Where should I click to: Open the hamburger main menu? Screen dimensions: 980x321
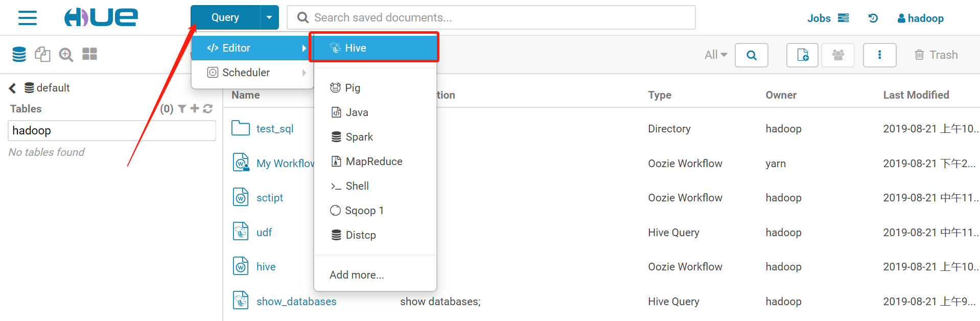(28, 18)
